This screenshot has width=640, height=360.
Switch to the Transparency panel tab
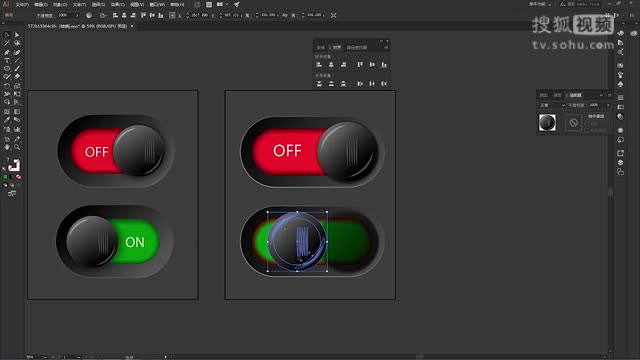tap(576, 95)
